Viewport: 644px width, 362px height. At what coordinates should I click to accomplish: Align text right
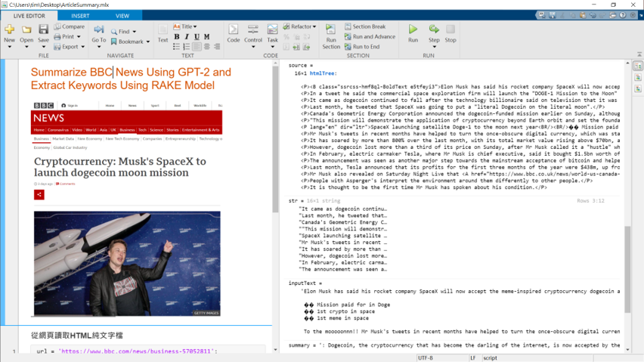[217, 47]
